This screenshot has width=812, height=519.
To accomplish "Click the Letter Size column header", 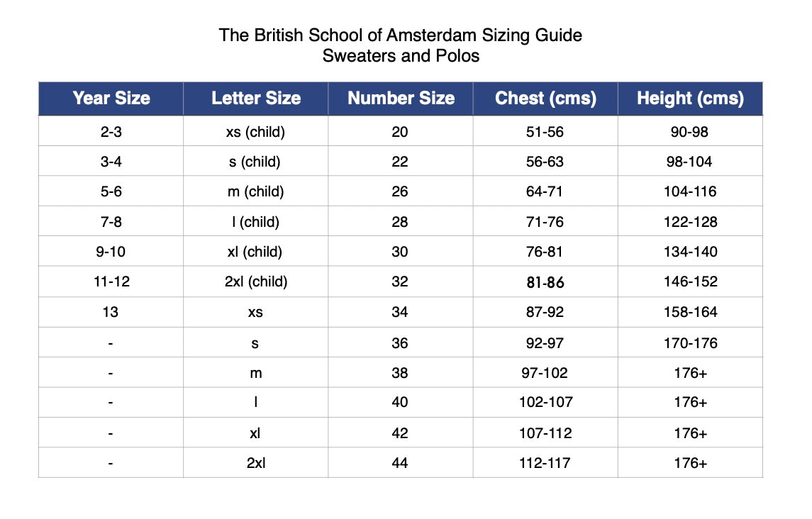I will coord(256,99).
